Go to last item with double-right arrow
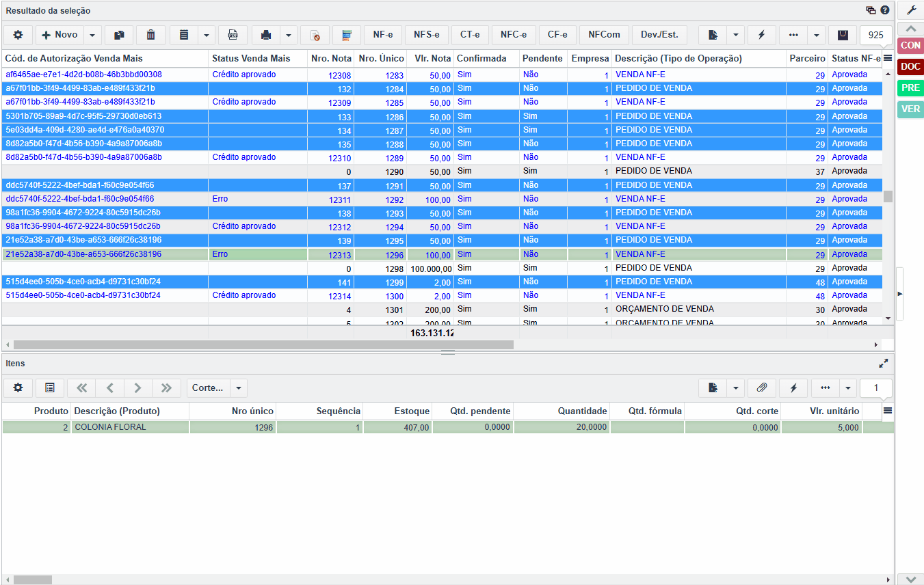 pos(166,387)
